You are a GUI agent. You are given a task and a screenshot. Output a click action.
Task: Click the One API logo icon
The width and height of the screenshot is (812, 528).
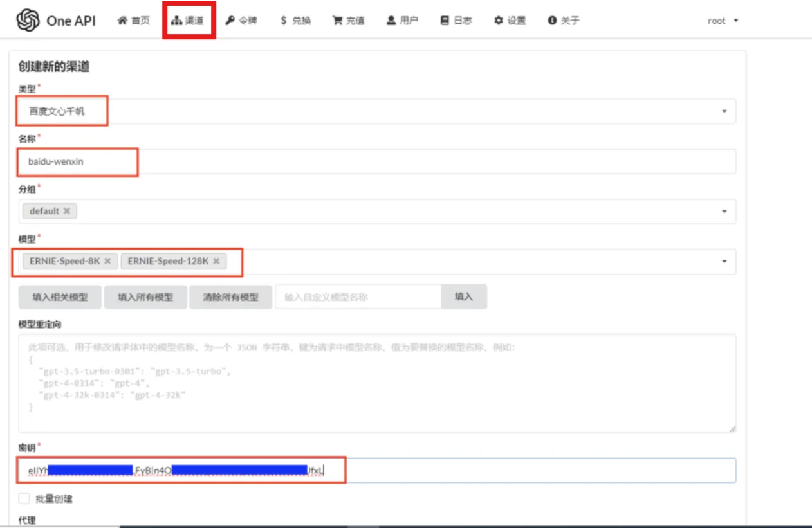(x=28, y=21)
